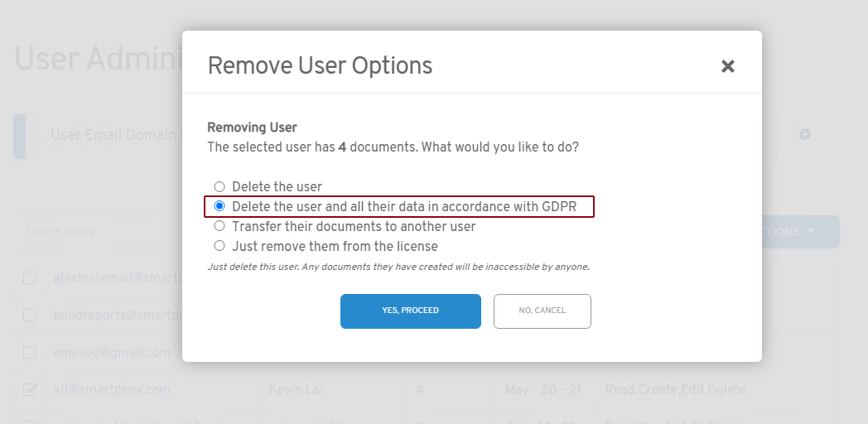Image resolution: width=868 pixels, height=424 pixels.
Task: Select 'Transfer their documents to another user'
Action: [x=219, y=226]
